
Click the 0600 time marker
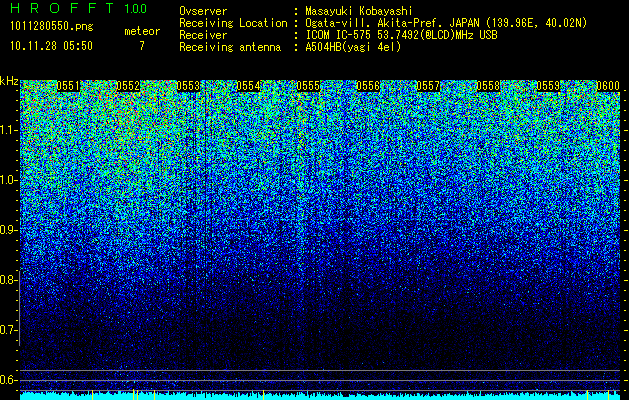(608, 86)
